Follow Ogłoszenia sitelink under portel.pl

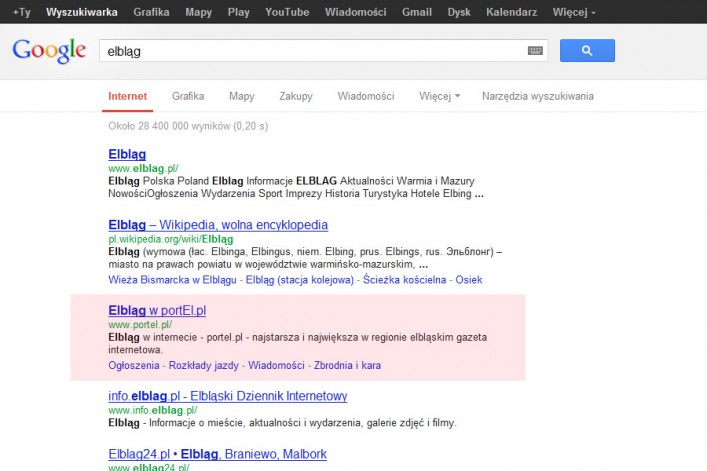134,366
